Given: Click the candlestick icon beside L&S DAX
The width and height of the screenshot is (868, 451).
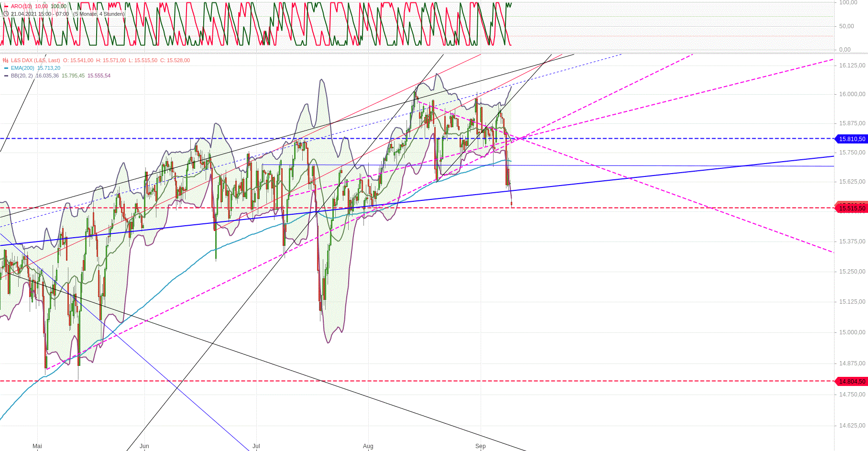Looking at the screenshot, I should [x=6, y=60].
